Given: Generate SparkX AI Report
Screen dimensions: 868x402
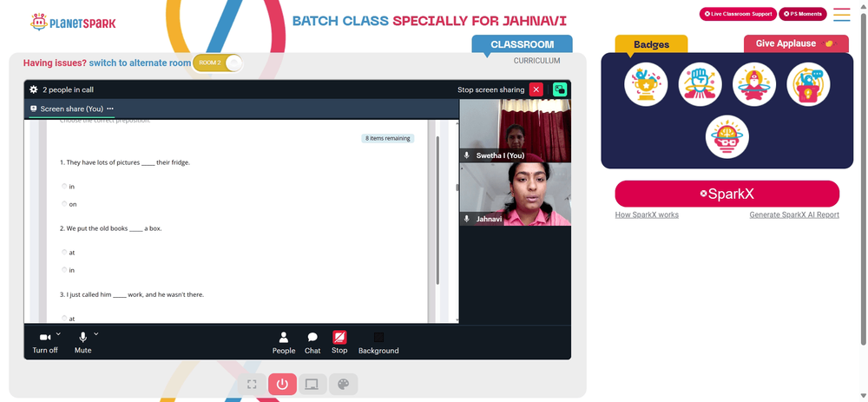Looking at the screenshot, I should click(x=794, y=214).
